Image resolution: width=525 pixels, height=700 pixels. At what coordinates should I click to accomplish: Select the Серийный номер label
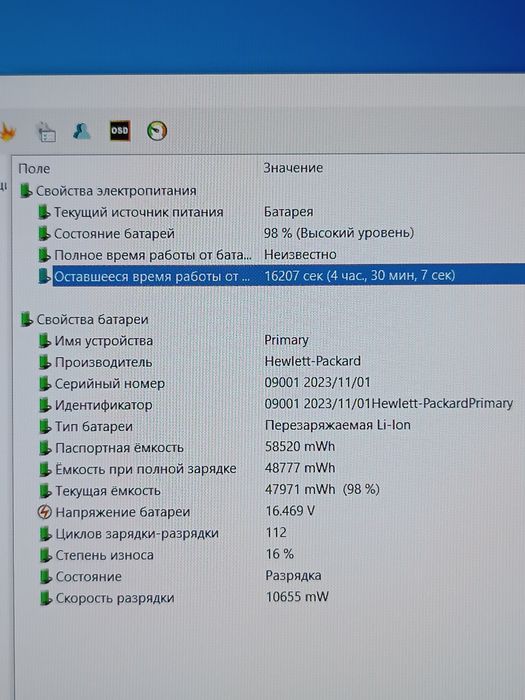110,384
